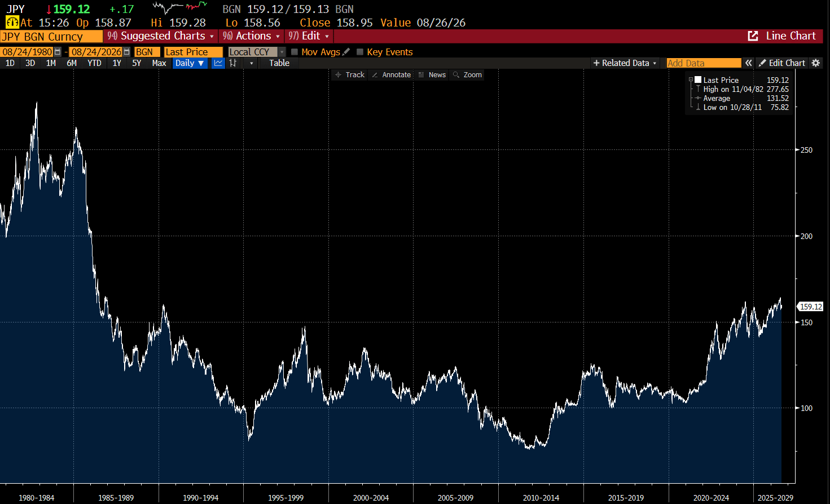Select the bar chart type icon
830x504 pixels.
pyautogui.click(x=232, y=63)
